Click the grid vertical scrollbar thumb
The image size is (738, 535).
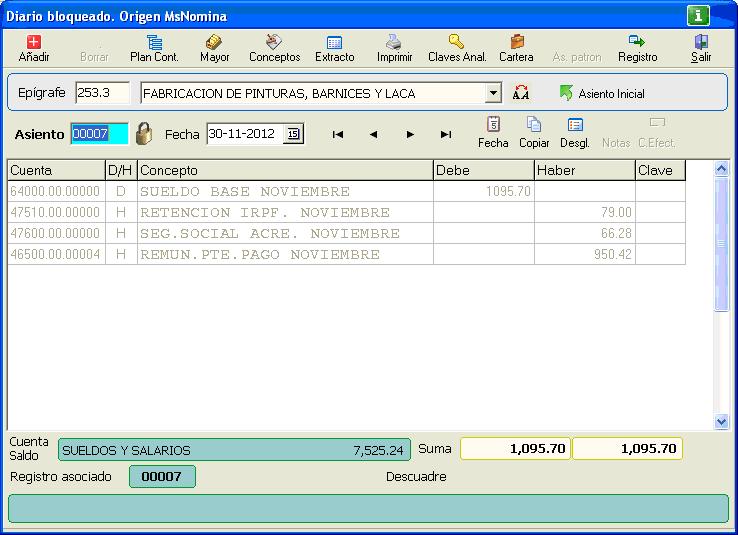(x=722, y=244)
